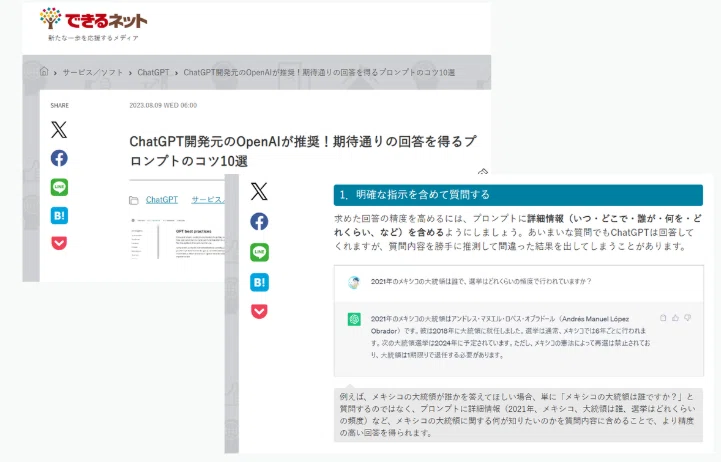Image resolution: width=721 pixels, height=462 pixels.
Task: Add Hatena bookmark from the article title page
Action: coord(59,216)
